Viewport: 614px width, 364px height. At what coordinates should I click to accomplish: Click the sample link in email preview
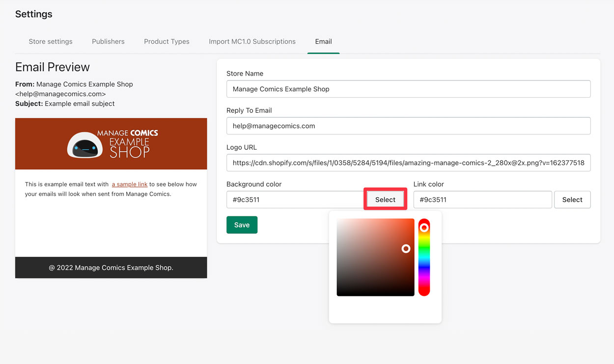pyautogui.click(x=130, y=184)
